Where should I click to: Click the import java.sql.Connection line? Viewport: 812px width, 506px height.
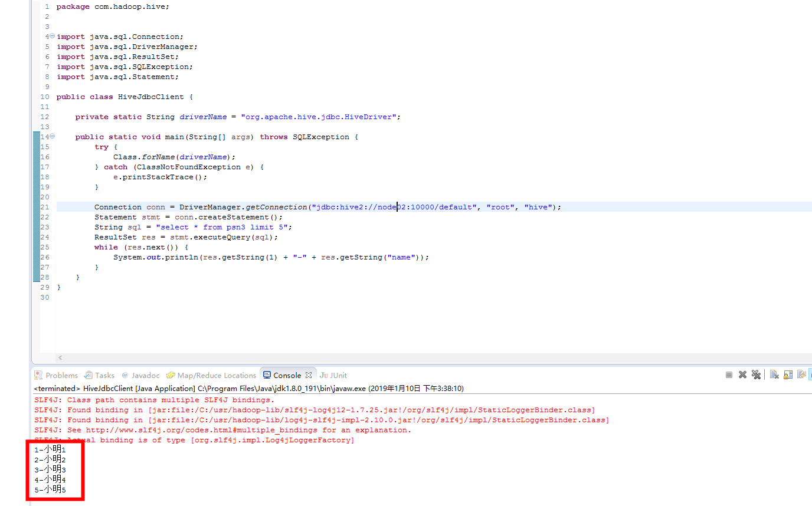pyautogui.click(x=120, y=37)
